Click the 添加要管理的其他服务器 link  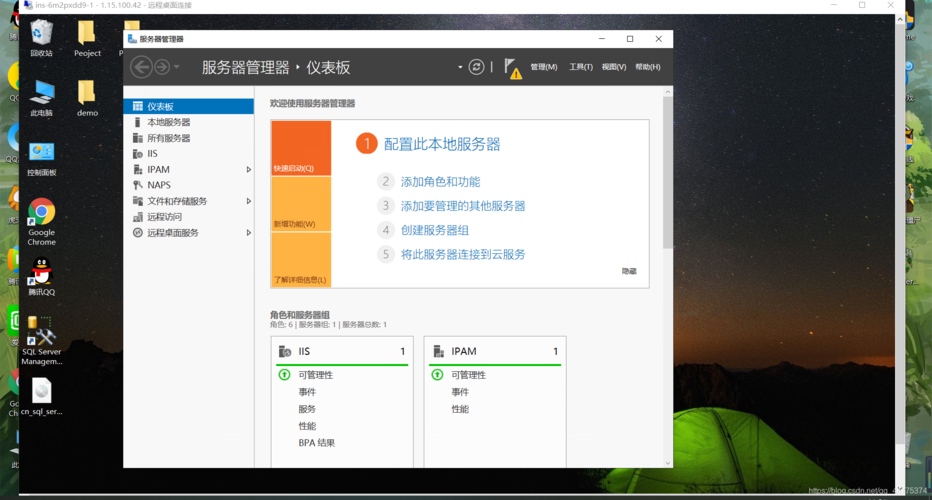[x=463, y=206]
